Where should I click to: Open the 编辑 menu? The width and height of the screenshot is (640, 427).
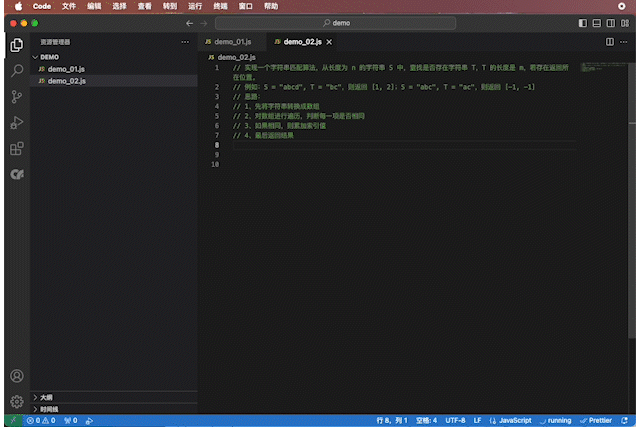[94, 6]
